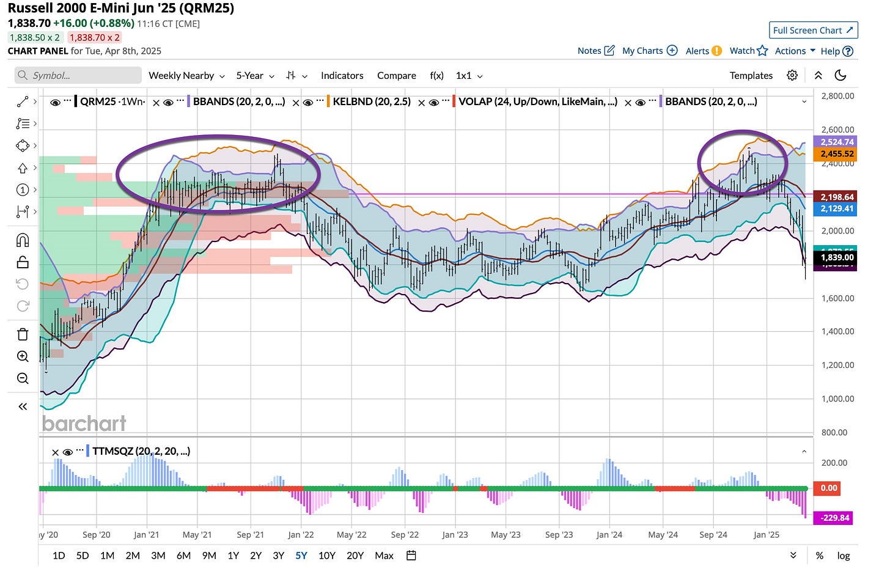
Task: Open Full Screen Chart
Action: coord(813,30)
